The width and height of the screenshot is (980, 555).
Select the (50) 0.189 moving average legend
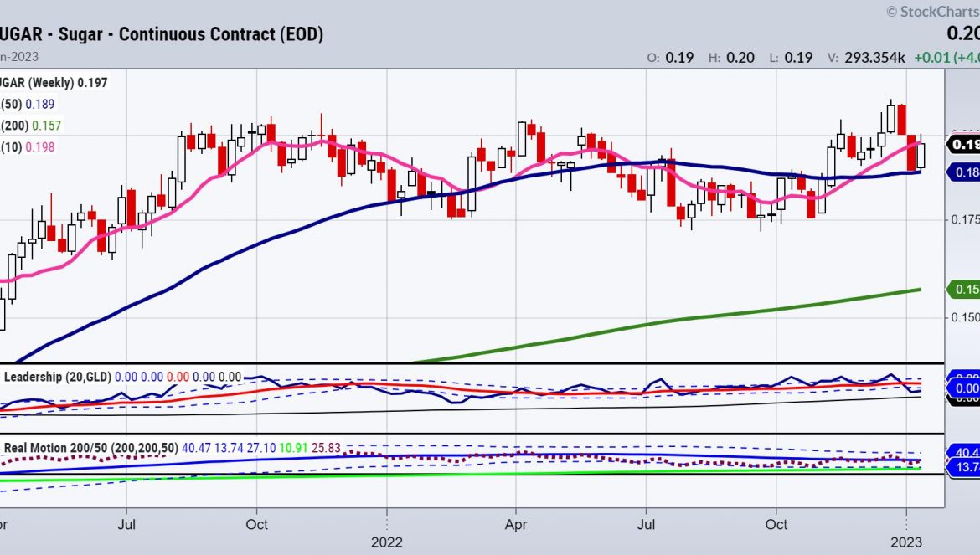click(28, 105)
